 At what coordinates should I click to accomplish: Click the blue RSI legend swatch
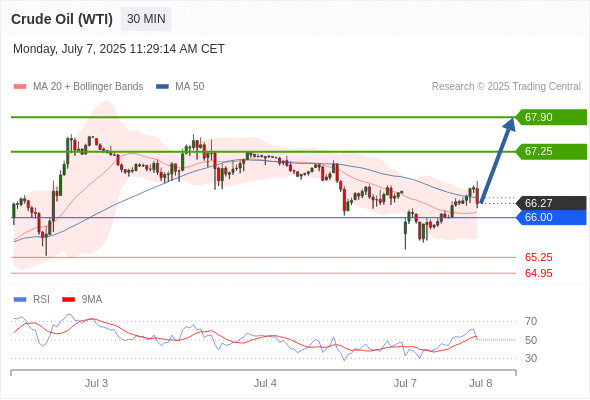pyautogui.click(x=20, y=300)
